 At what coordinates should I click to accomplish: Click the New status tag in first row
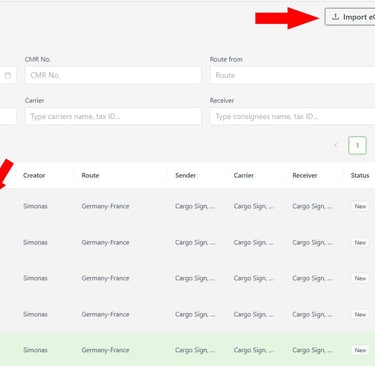pyautogui.click(x=360, y=206)
